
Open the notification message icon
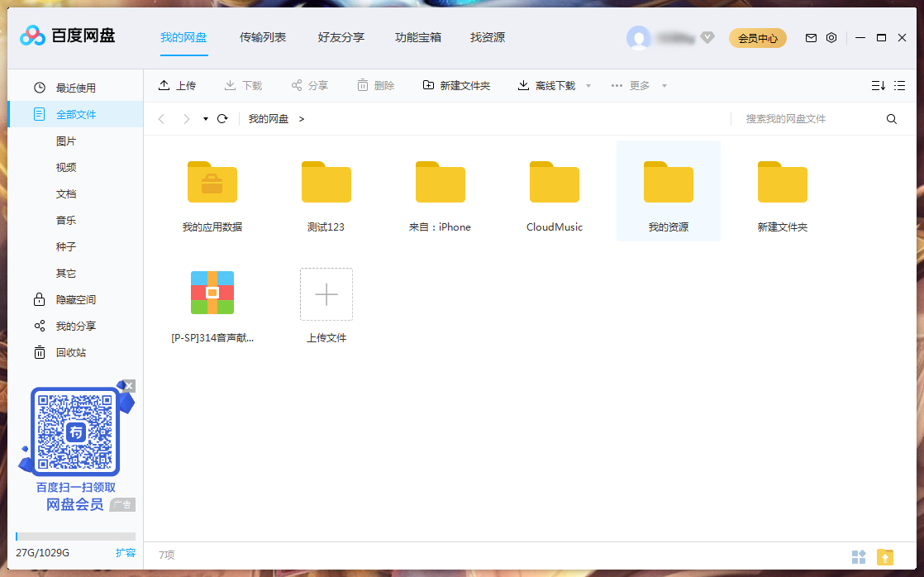coord(811,37)
